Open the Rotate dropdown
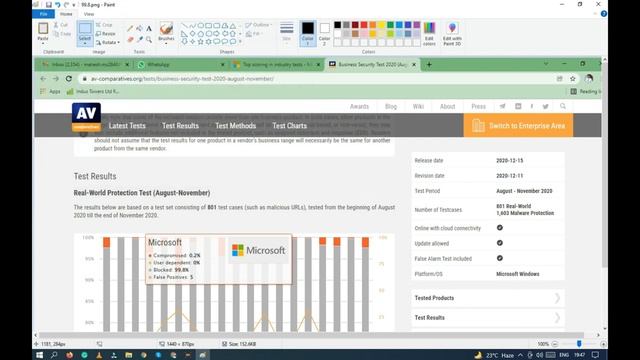The width and height of the screenshot is (640, 360). coord(108,42)
